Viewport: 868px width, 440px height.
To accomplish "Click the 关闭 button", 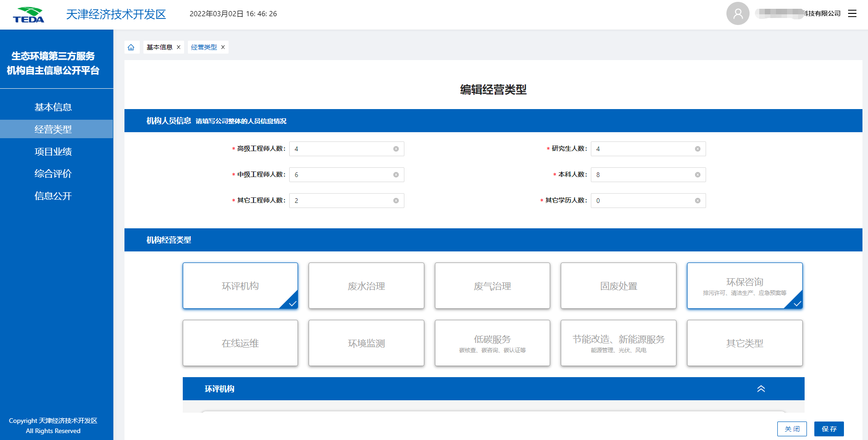I will (x=792, y=429).
